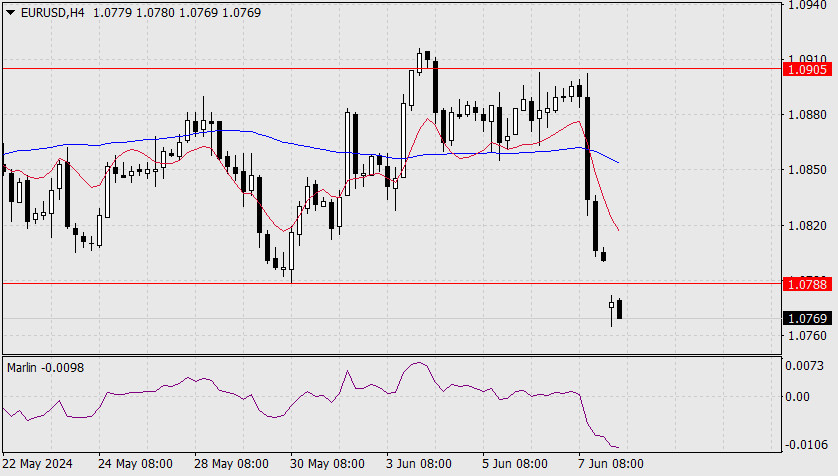Click the 24 May 08:00 time label
Screen dimensions: 838x476
pos(135,463)
